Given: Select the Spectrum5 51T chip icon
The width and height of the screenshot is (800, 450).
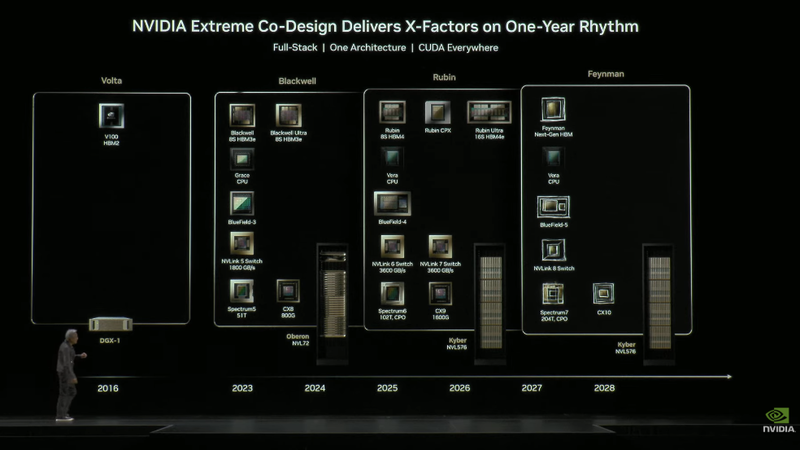Looking at the screenshot, I should [x=242, y=291].
